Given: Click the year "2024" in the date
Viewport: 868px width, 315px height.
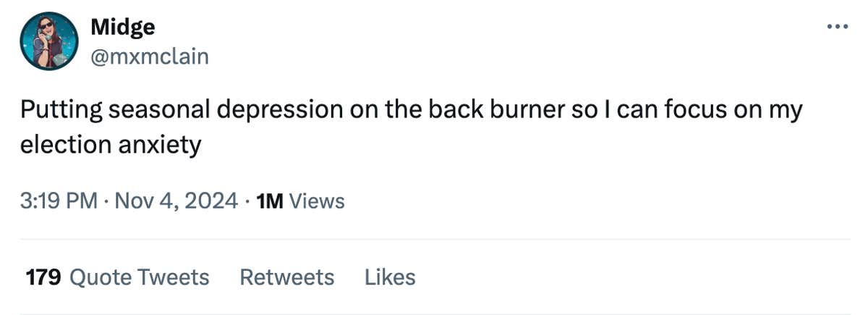Looking at the screenshot, I should point(212,201).
